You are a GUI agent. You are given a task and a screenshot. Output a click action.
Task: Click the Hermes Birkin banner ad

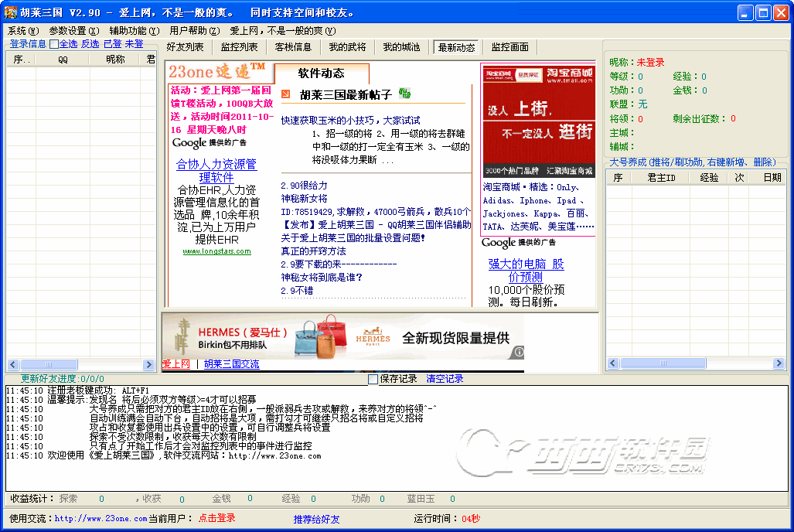[343, 337]
